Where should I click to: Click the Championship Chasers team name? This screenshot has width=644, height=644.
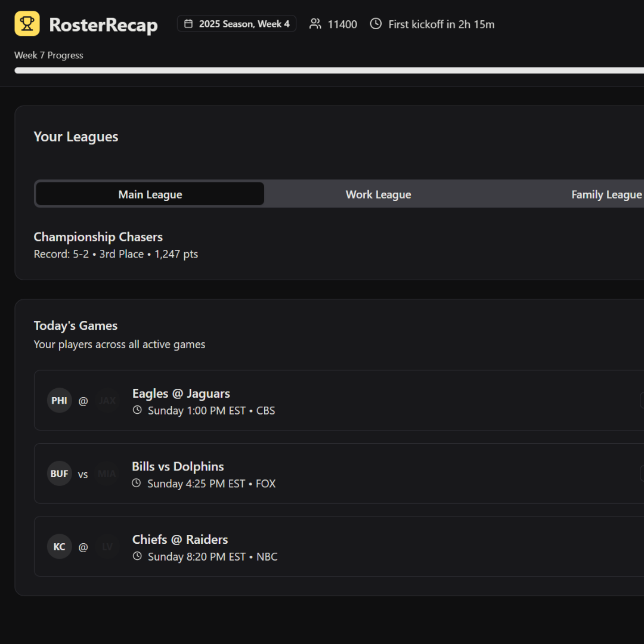pyautogui.click(x=98, y=237)
